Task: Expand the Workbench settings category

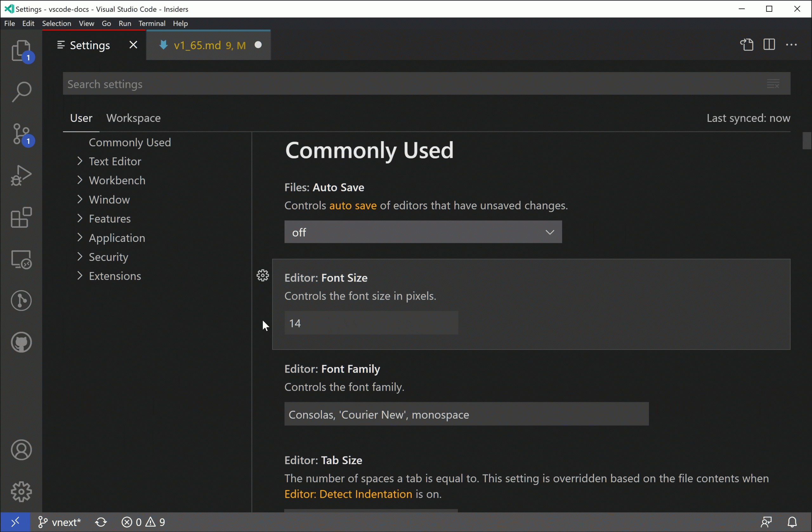Action: coord(117,181)
